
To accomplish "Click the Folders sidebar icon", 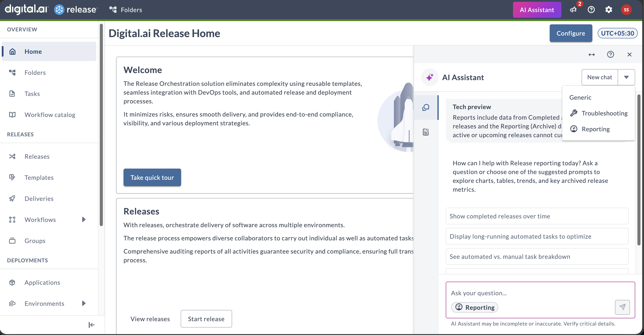I will click(x=12, y=72).
